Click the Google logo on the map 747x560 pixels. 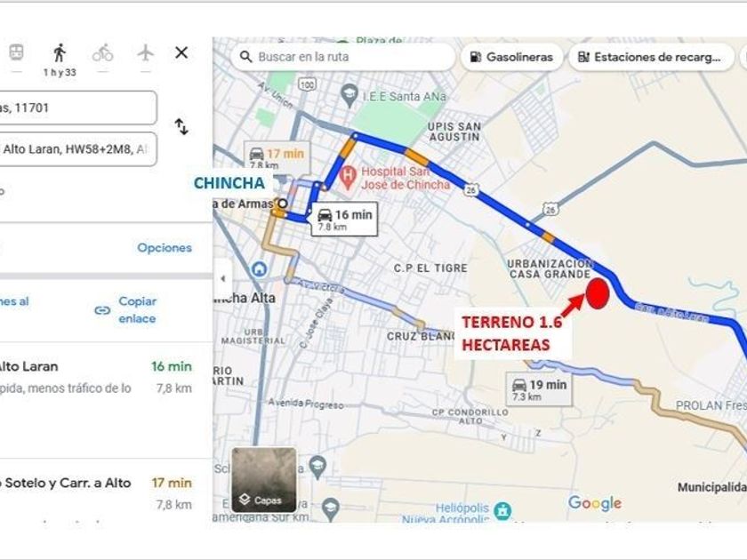point(595,503)
